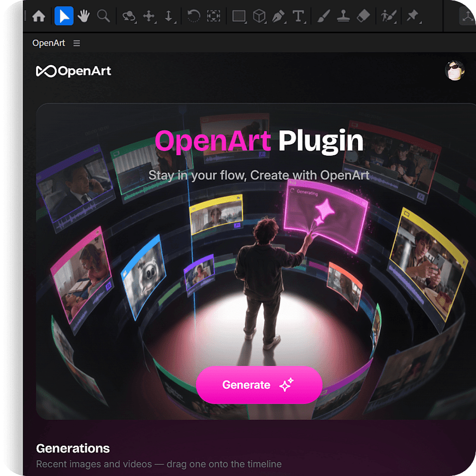The width and height of the screenshot is (476, 476).
Task: Go to the Home screen icon
Action: click(39, 16)
